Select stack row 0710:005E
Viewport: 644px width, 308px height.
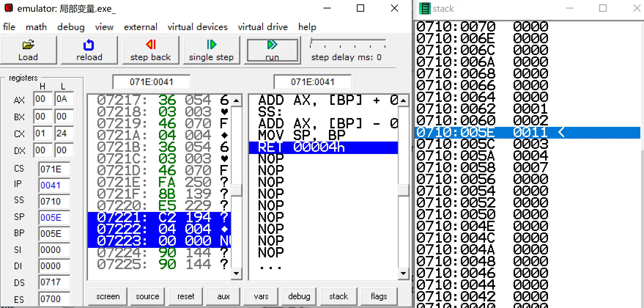click(528, 132)
